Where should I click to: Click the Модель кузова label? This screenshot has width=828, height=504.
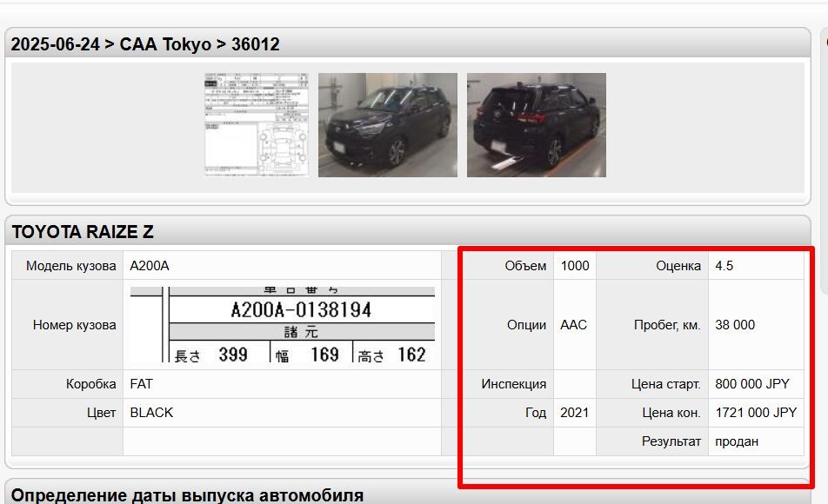tap(70, 266)
